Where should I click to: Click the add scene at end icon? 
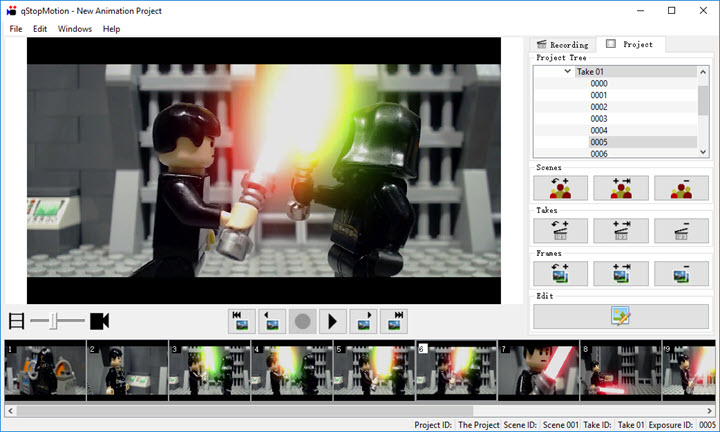click(621, 188)
